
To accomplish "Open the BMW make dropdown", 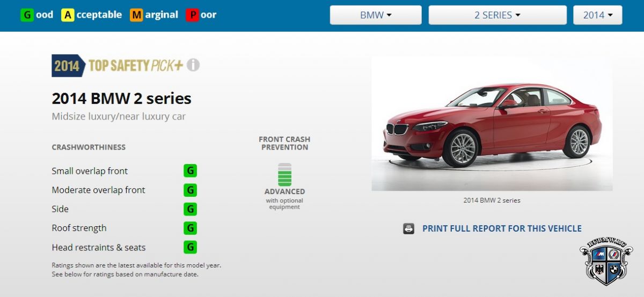I will pyautogui.click(x=376, y=15).
